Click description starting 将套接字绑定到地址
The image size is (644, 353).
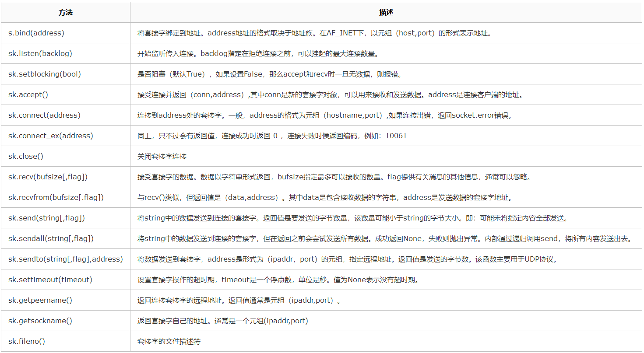386,33
